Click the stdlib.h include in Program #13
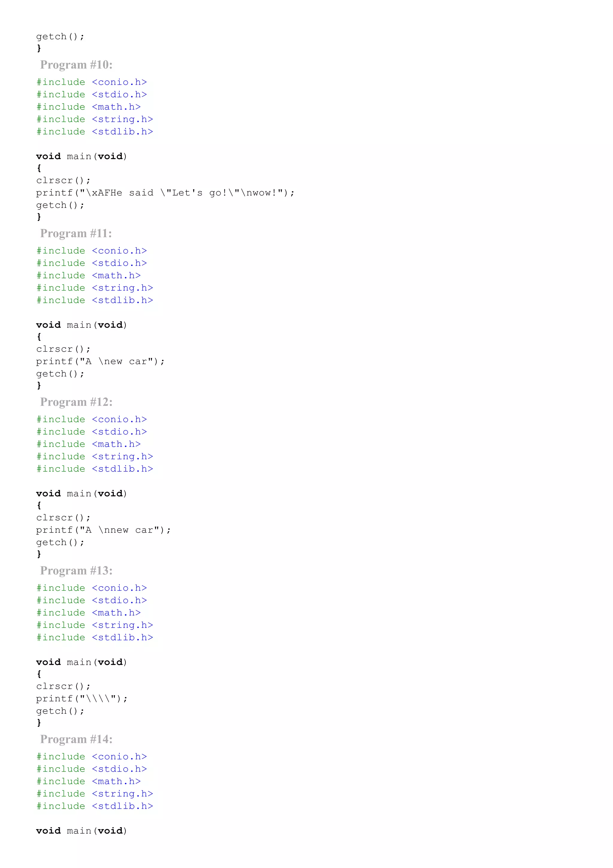 94,638
